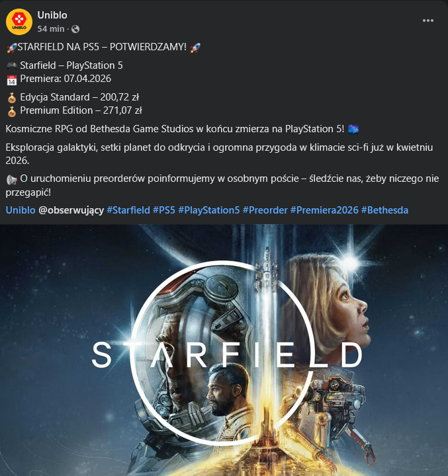Click the Uniblo mention in hashtags line
The height and width of the screenshot is (476, 448).
pyautogui.click(x=21, y=210)
